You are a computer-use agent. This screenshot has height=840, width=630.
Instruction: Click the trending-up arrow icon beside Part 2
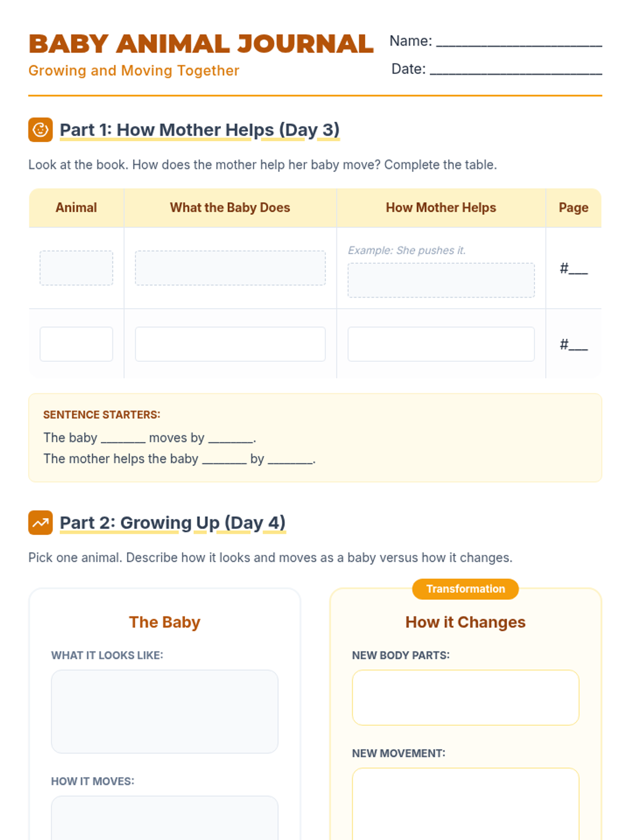[40, 522]
